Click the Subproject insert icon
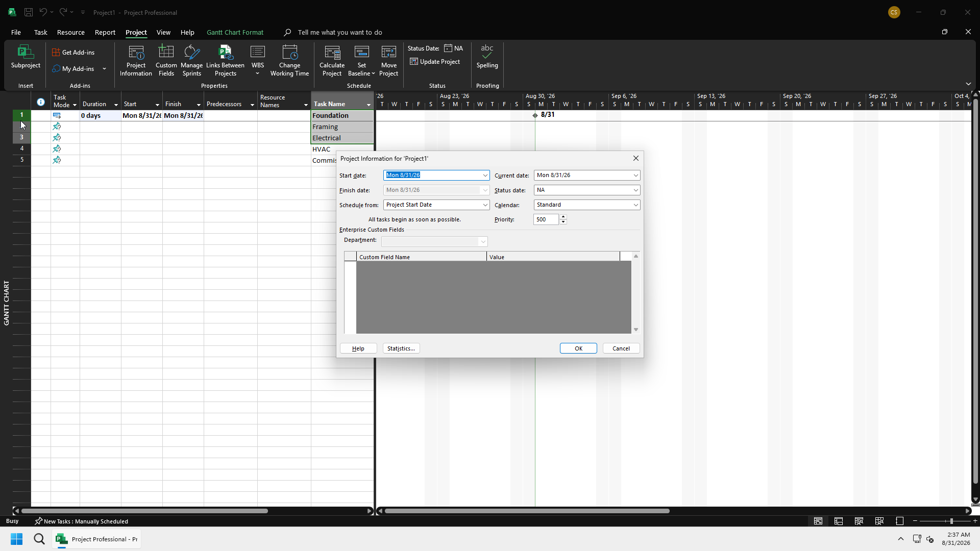Image resolution: width=980 pixels, height=551 pixels. (26, 57)
